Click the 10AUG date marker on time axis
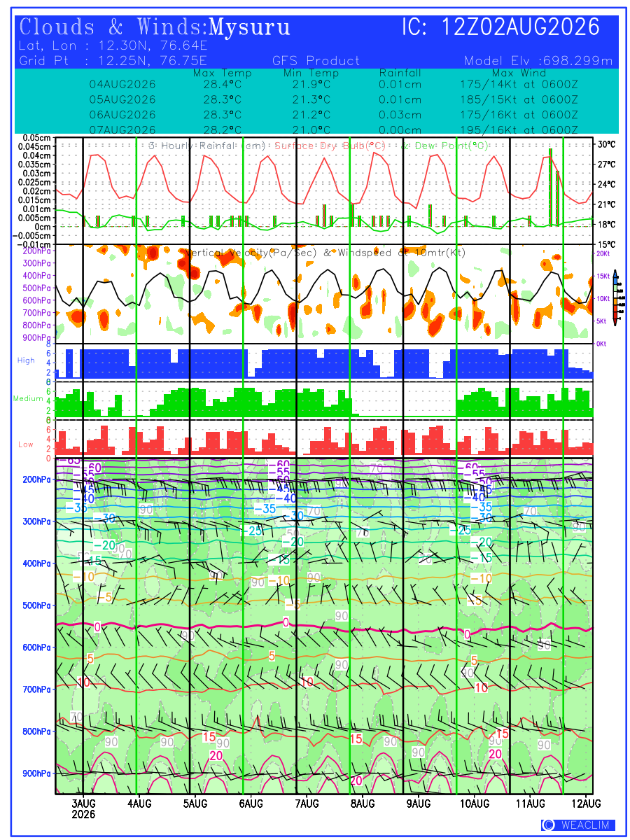Viewport: 630px width, 840px height. tap(474, 803)
